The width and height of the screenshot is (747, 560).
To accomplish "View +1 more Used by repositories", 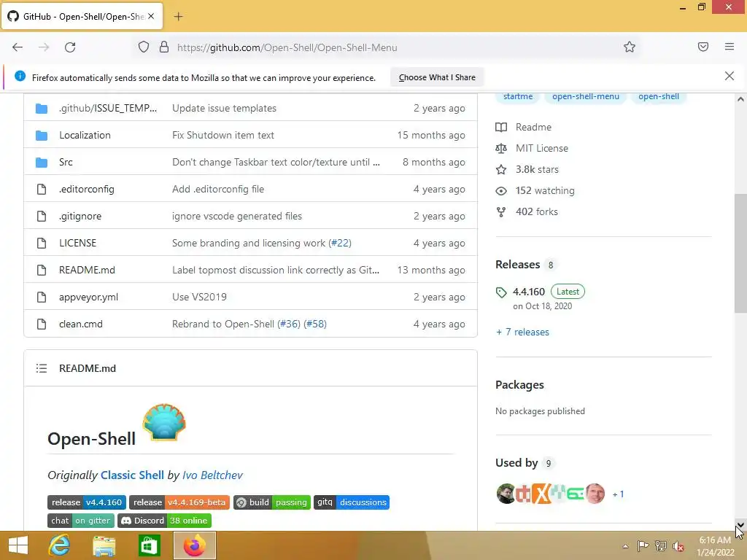I will pyautogui.click(x=618, y=494).
